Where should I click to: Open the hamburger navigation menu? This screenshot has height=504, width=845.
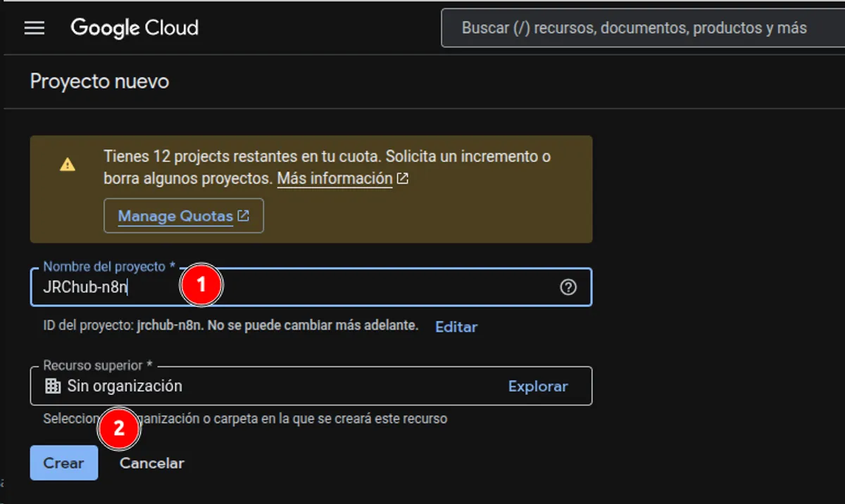tap(35, 28)
